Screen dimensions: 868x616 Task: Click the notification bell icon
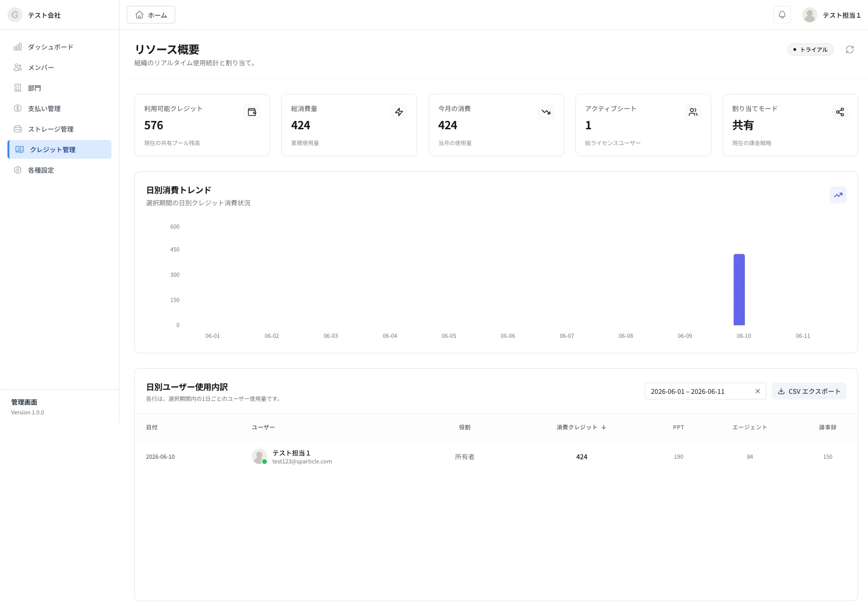[782, 15]
